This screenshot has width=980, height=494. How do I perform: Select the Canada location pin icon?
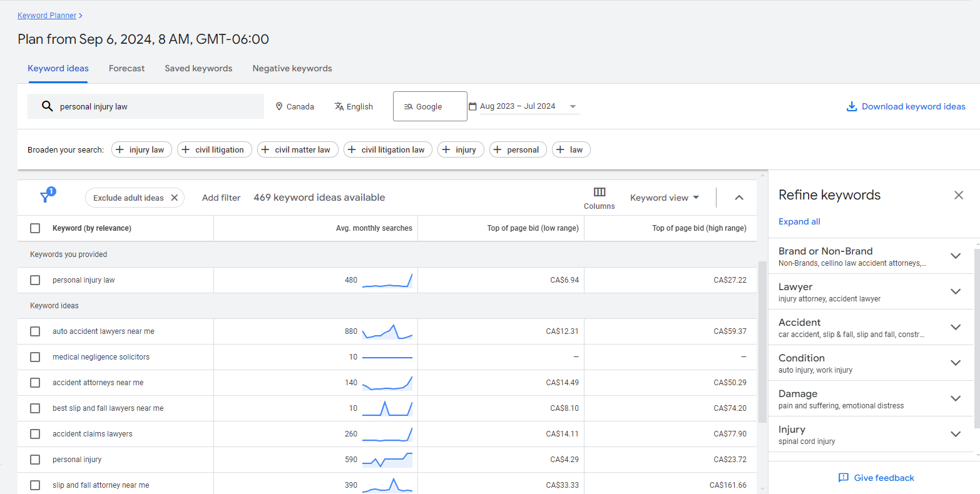point(279,106)
